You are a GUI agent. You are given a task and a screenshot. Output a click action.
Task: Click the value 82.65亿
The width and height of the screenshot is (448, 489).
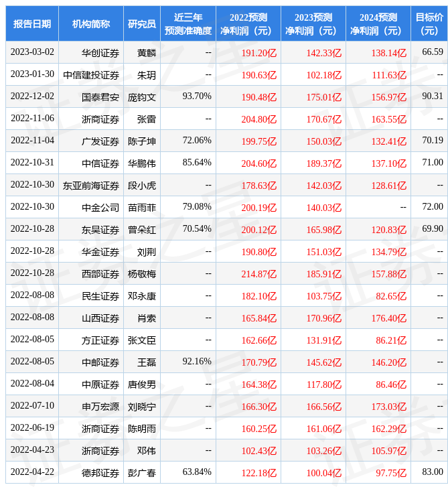(391, 296)
